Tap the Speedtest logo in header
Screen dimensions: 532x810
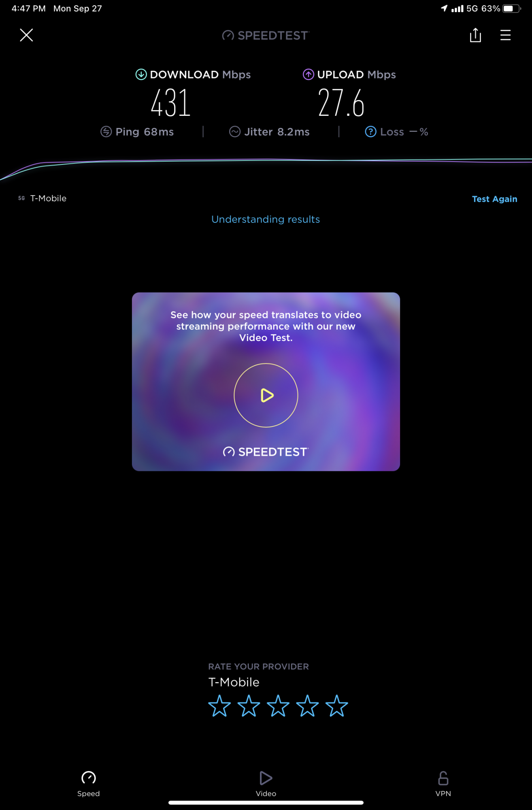coord(266,36)
